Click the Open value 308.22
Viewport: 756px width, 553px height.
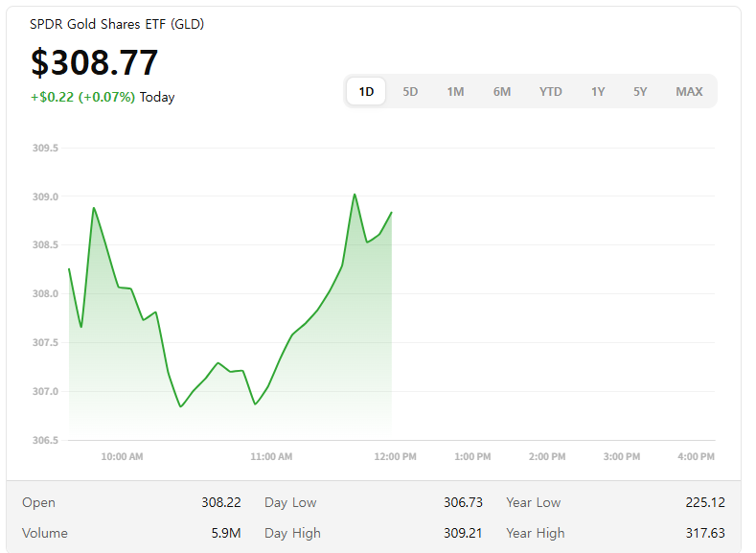(220, 502)
